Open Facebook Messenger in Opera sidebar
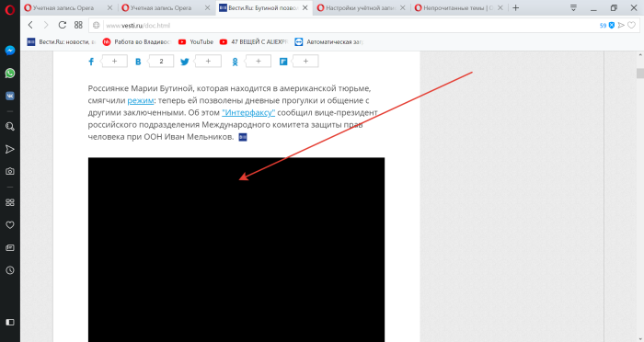This screenshot has width=644, height=342. pos(10,50)
